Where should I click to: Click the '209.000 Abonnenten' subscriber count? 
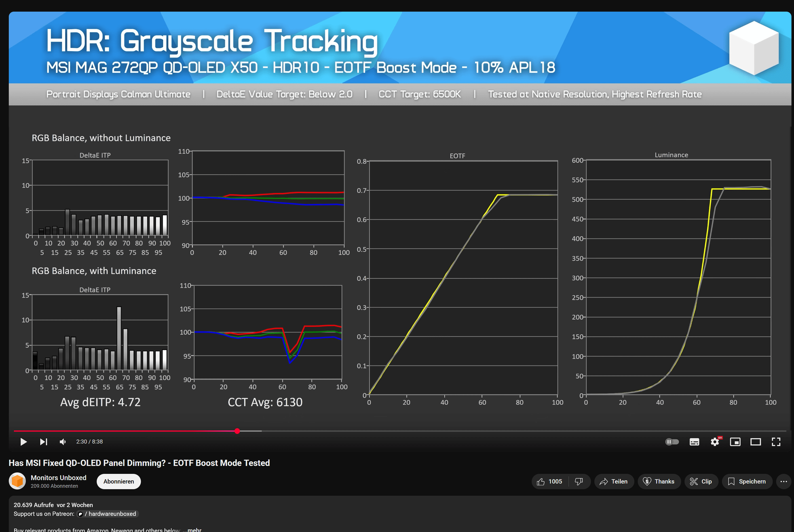(54, 486)
